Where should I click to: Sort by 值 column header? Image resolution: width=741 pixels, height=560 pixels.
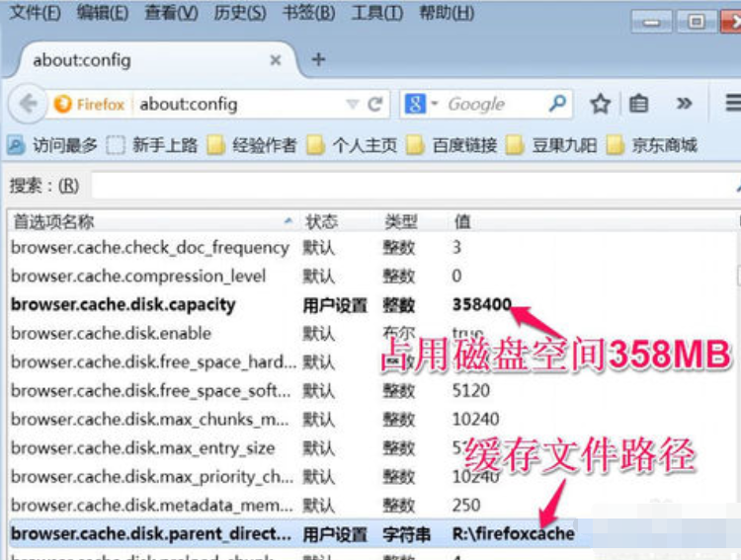593,221
